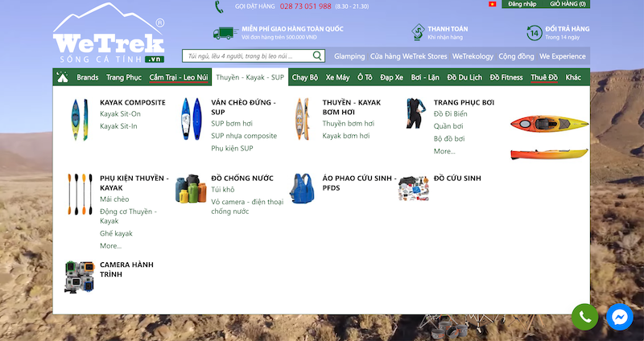Click the blue life jacket image
644x341 pixels.
pos(302,189)
